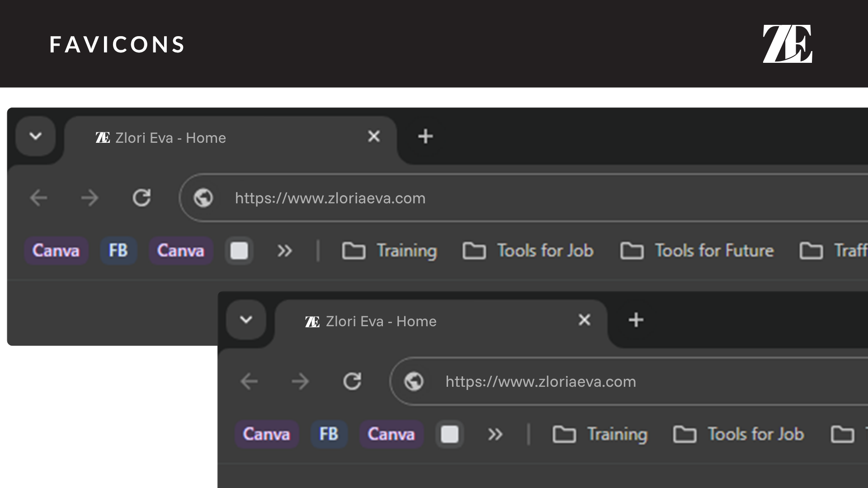Click reload icon in lower browser window

point(352,381)
